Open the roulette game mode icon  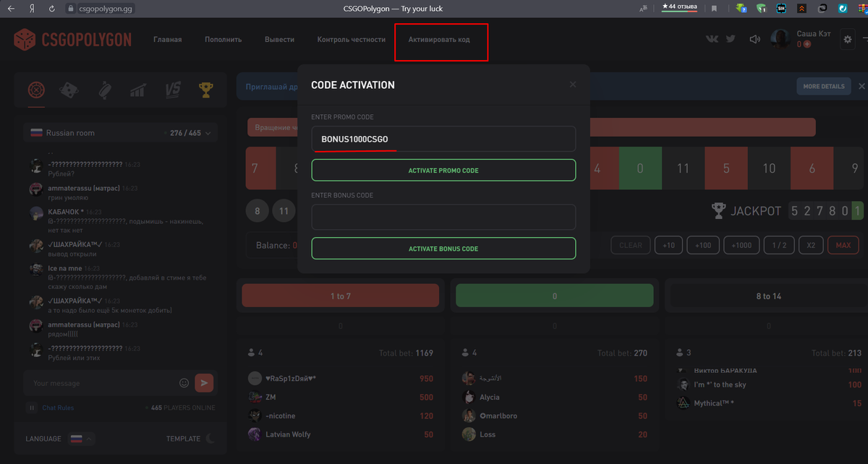point(36,90)
